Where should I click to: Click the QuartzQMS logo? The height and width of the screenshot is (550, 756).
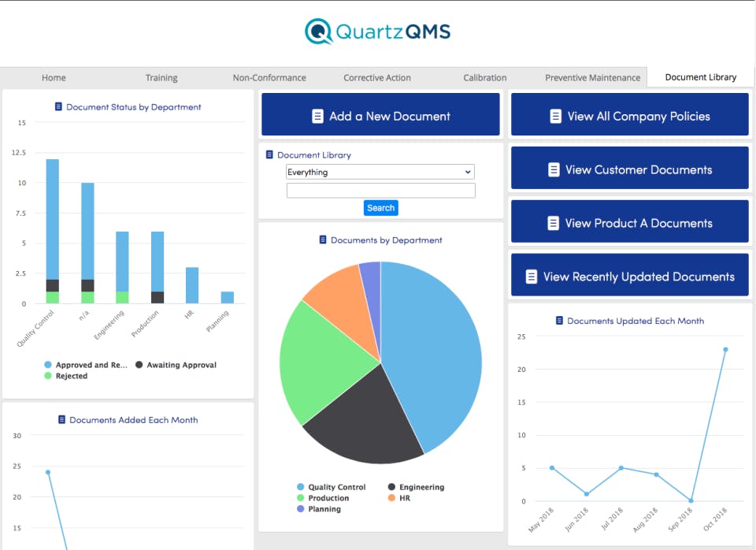tap(377, 32)
